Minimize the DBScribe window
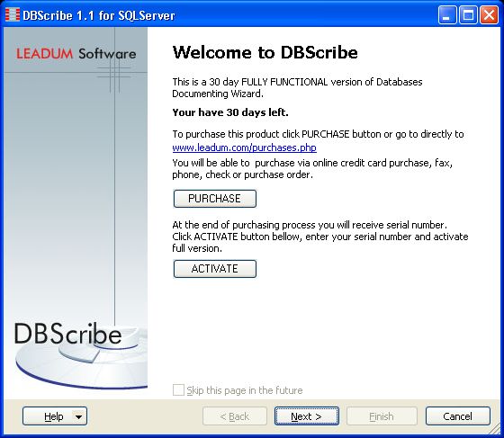The image size is (504, 438). coord(446,14)
